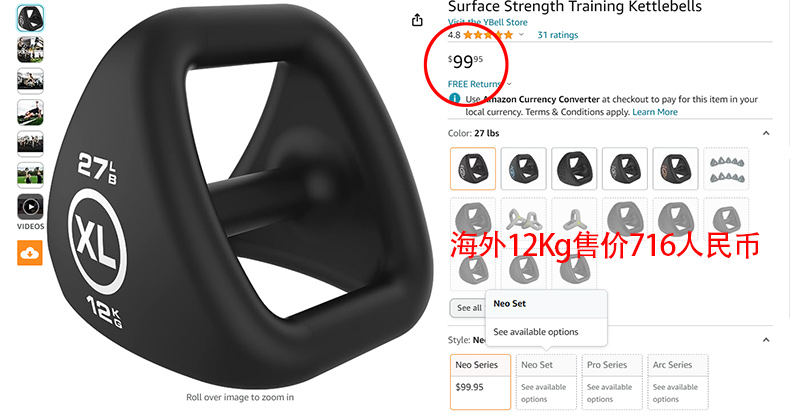Click the blue info icon near Currency Converter
This screenshot has height=416, width=790.
454,99
